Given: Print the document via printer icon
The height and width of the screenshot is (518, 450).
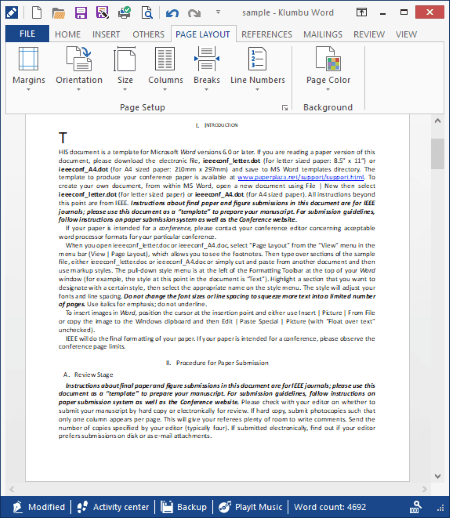Looking at the screenshot, I should click(124, 13).
